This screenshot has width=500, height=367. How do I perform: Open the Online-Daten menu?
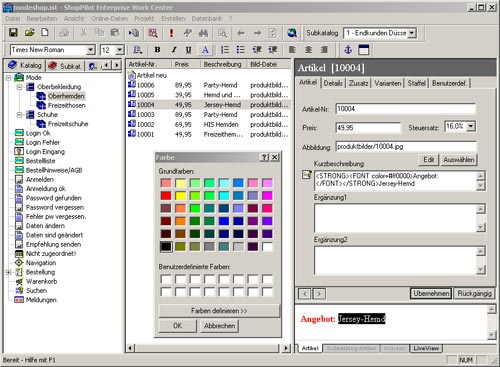pos(109,19)
